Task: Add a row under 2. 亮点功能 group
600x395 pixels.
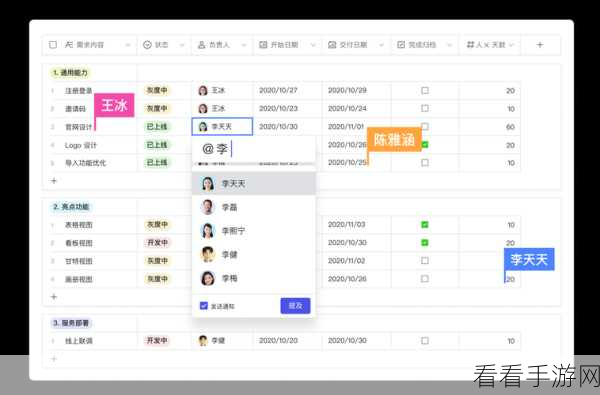Action: coord(54,297)
